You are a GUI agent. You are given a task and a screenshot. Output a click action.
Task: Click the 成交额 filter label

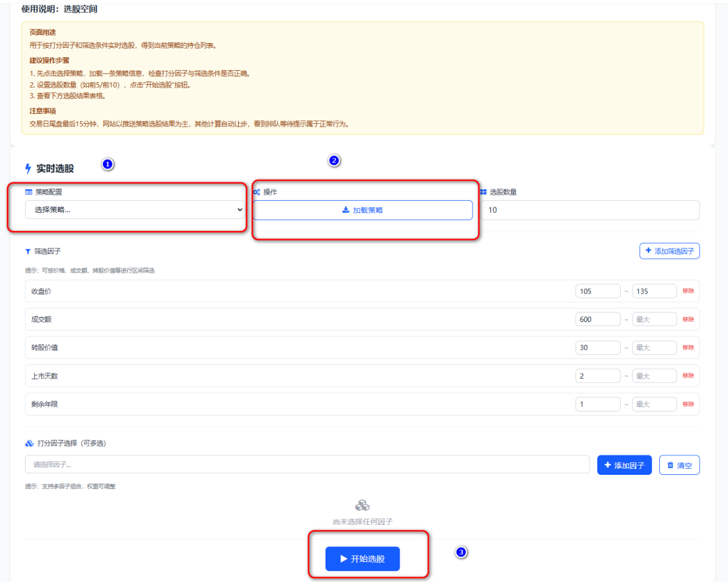(41, 319)
